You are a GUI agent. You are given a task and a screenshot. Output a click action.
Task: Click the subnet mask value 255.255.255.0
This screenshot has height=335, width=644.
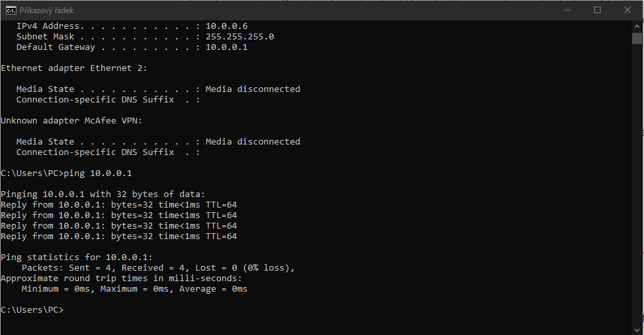[239, 37]
